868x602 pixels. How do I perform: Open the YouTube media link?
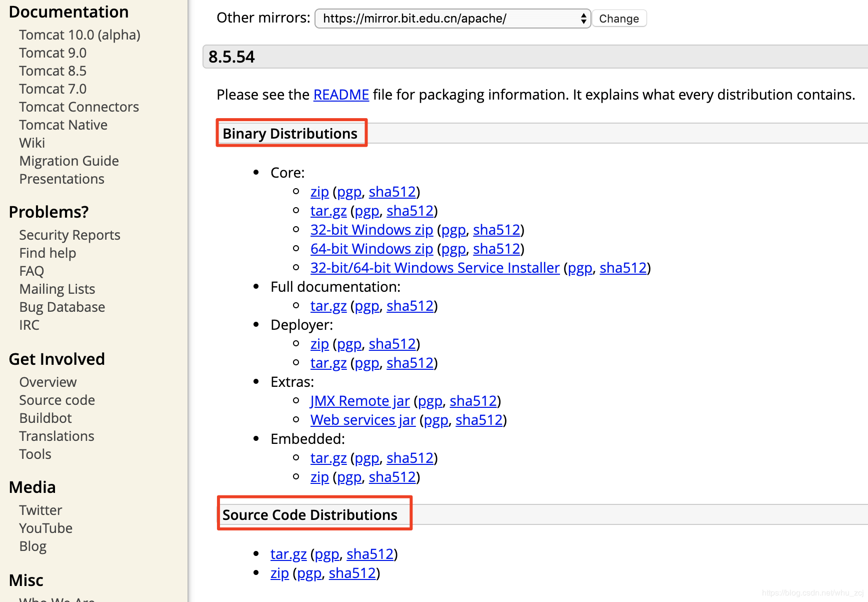point(45,528)
